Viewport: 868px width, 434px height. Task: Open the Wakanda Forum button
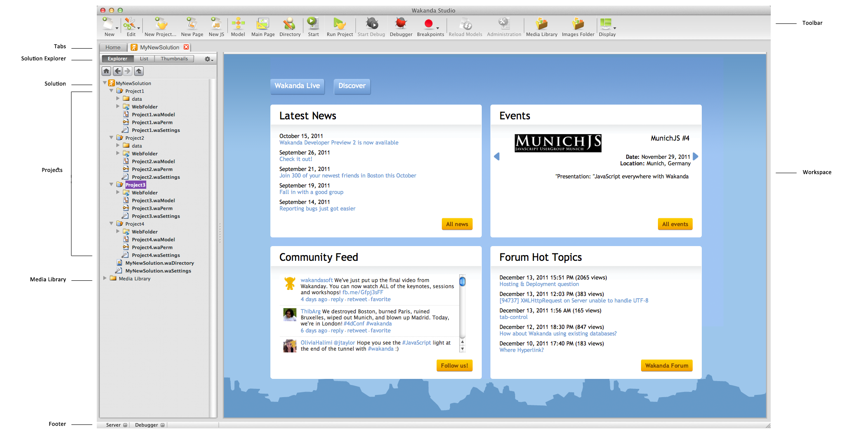point(667,365)
